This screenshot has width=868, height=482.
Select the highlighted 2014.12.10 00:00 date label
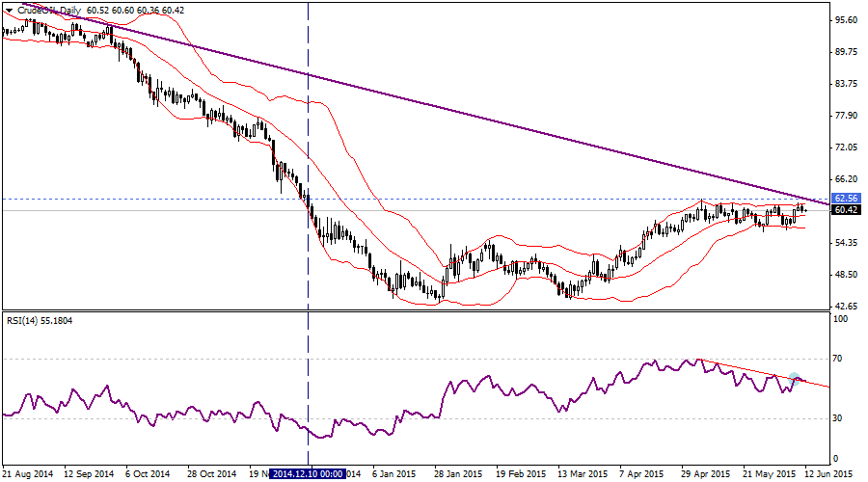(305, 474)
